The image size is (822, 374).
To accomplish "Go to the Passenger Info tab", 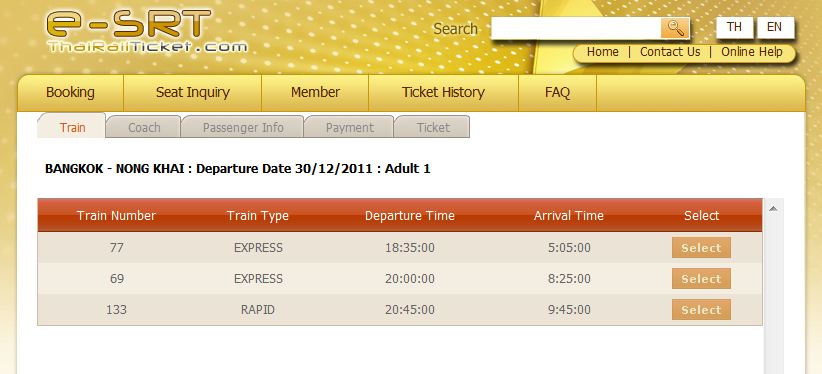I will coord(243,127).
